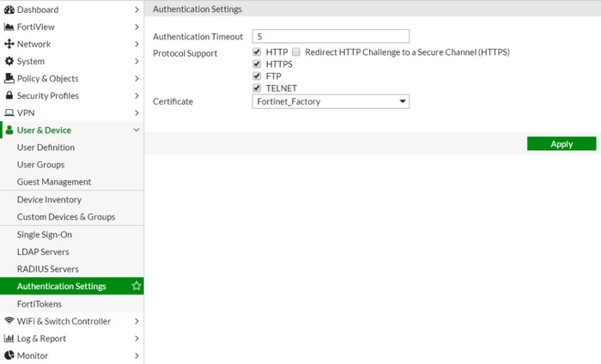Select Authentication Settings menu item
Viewport: 601px width, 364px height.
(x=71, y=286)
